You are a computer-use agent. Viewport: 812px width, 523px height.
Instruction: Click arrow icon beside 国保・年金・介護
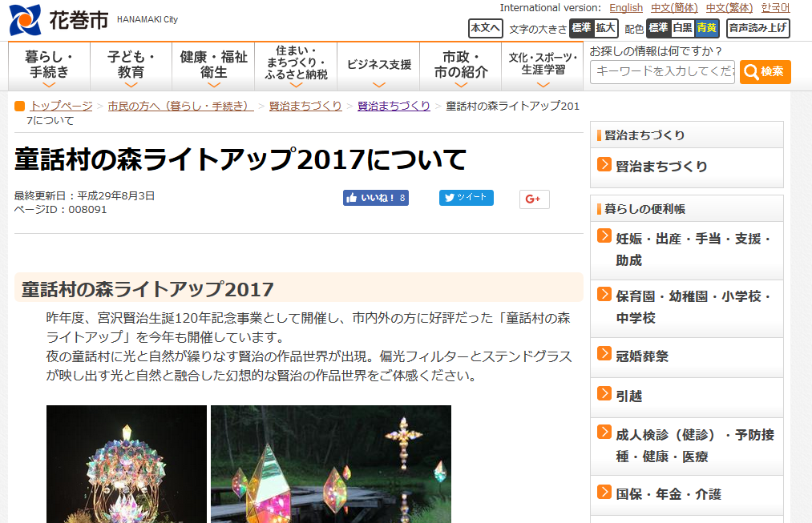point(604,492)
